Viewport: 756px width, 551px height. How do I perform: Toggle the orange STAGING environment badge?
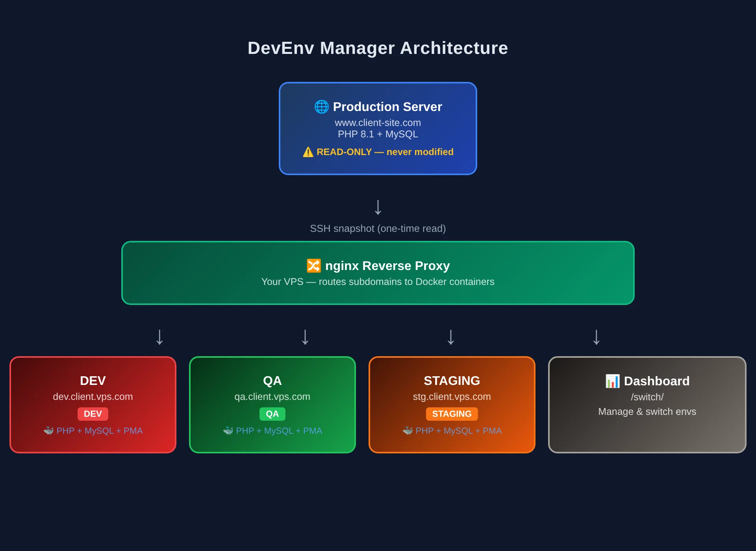[x=452, y=414]
